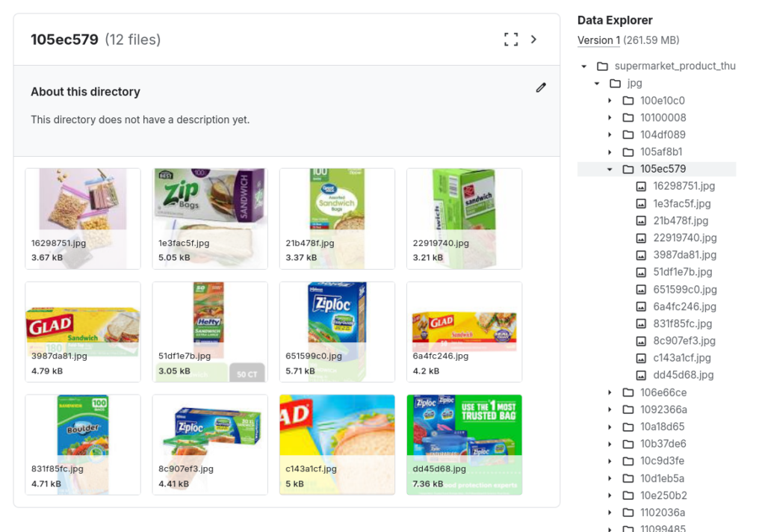The height and width of the screenshot is (532, 765).
Task: Select the image icon next to 16298751.jpg
Action: (x=640, y=186)
